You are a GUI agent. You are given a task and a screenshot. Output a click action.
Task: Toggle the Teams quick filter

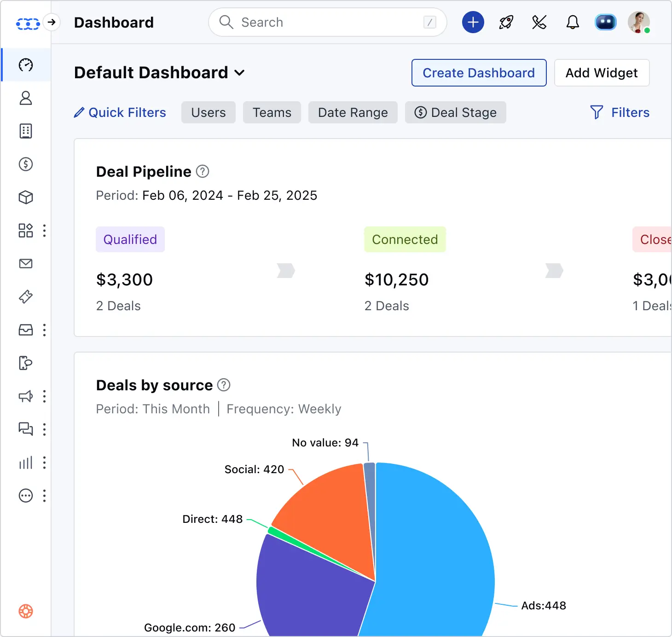coord(272,112)
